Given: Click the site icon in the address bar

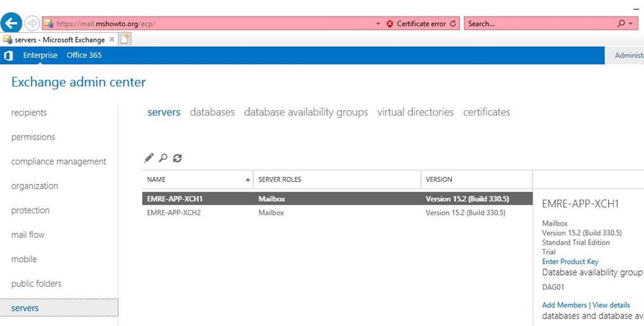Looking at the screenshot, I should (x=49, y=23).
